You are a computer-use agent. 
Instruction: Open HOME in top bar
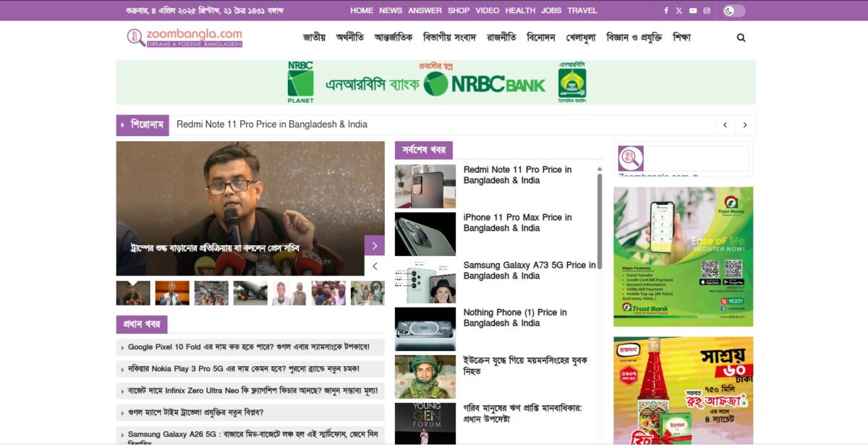pos(362,11)
